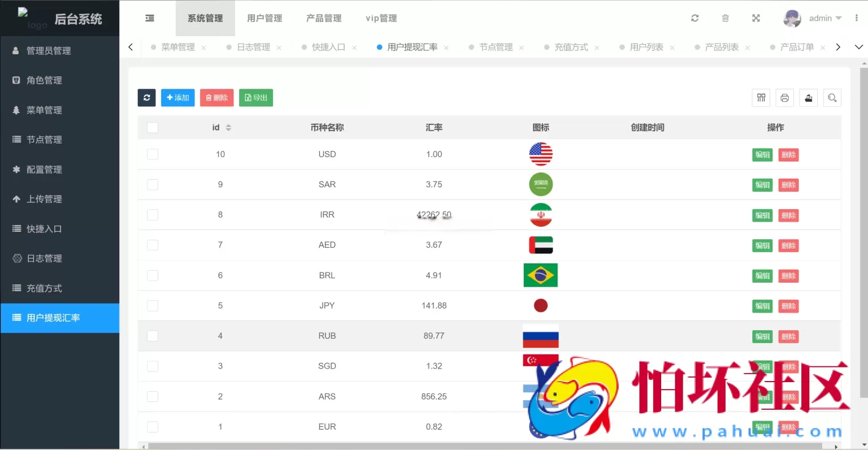Click the refresh icon on the top navbar
This screenshot has height=450, width=868.
pos(695,18)
